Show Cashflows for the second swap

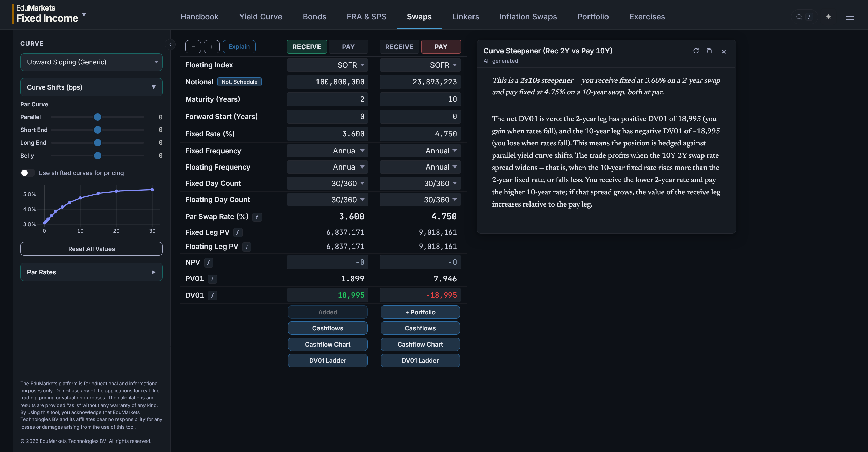420,328
